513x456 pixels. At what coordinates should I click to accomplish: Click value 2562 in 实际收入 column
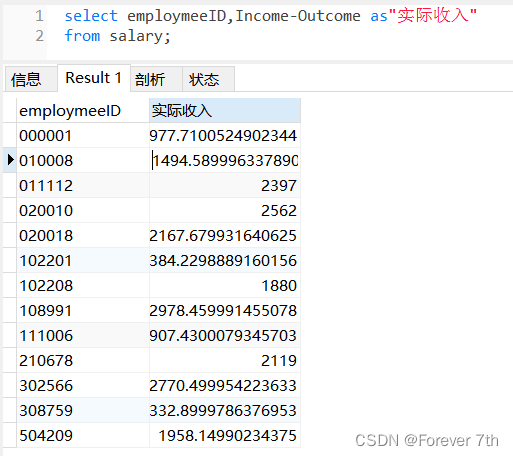[225, 210]
